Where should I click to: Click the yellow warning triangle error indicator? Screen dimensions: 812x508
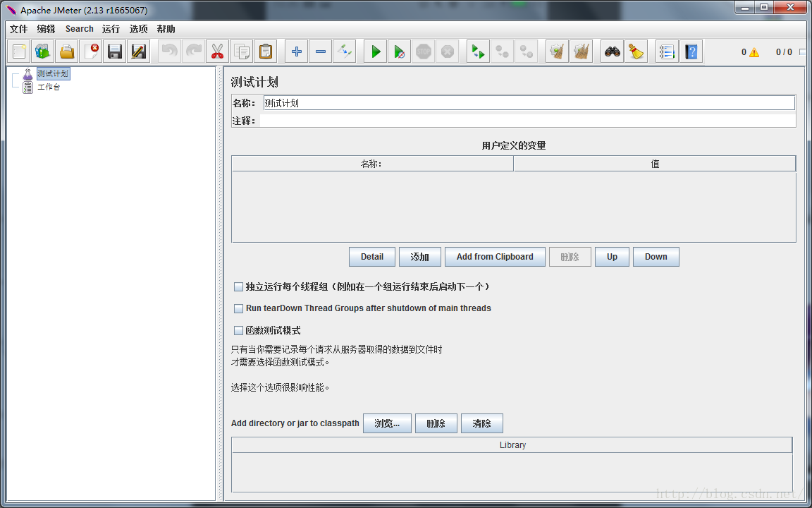[754, 52]
